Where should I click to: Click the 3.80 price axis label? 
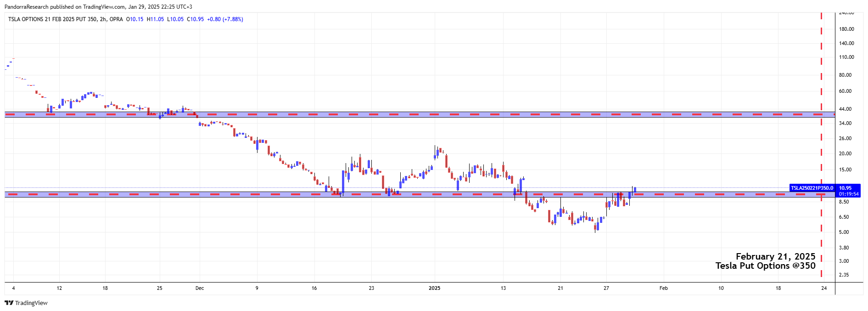844,248
